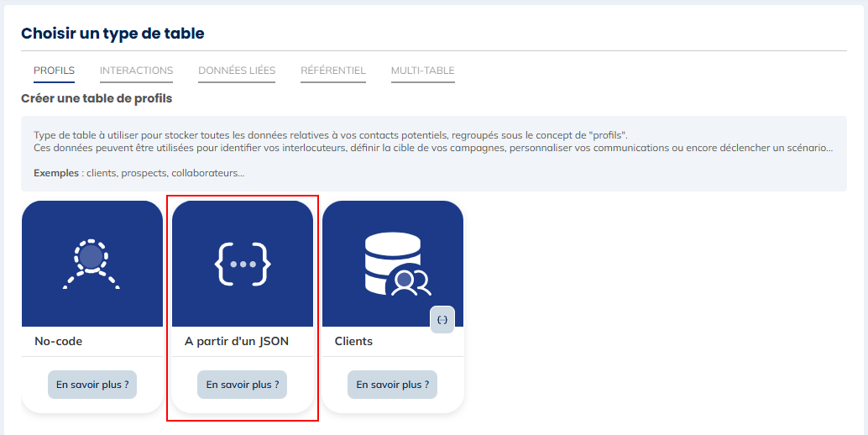Click the 'Clients' card title

click(353, 342)
